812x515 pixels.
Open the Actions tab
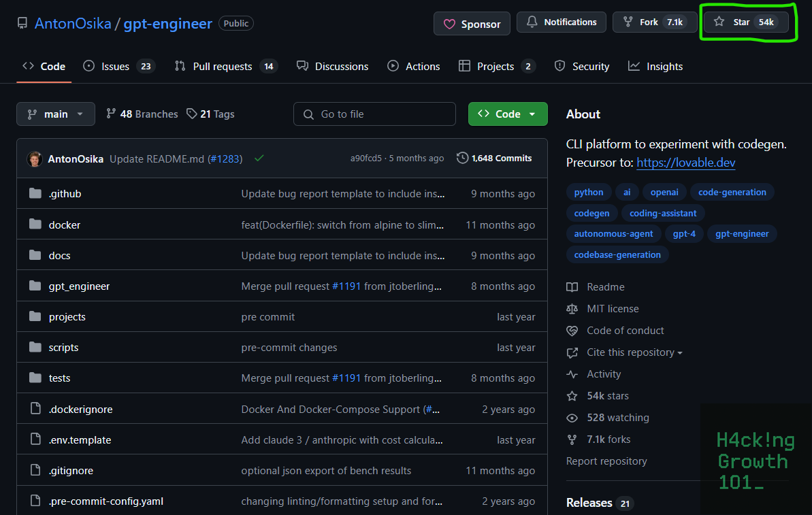point(414,66)
